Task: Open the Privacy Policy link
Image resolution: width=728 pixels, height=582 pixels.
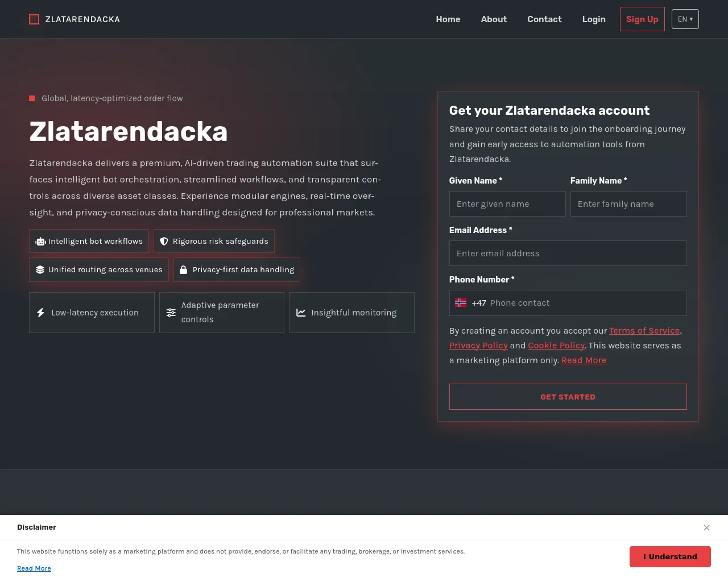Action: 478,346
